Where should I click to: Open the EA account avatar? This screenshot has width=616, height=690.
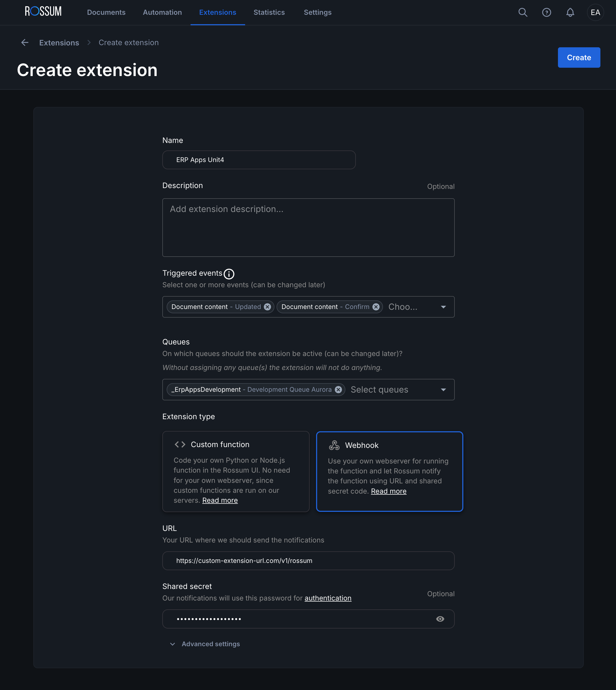coord(595,13)
